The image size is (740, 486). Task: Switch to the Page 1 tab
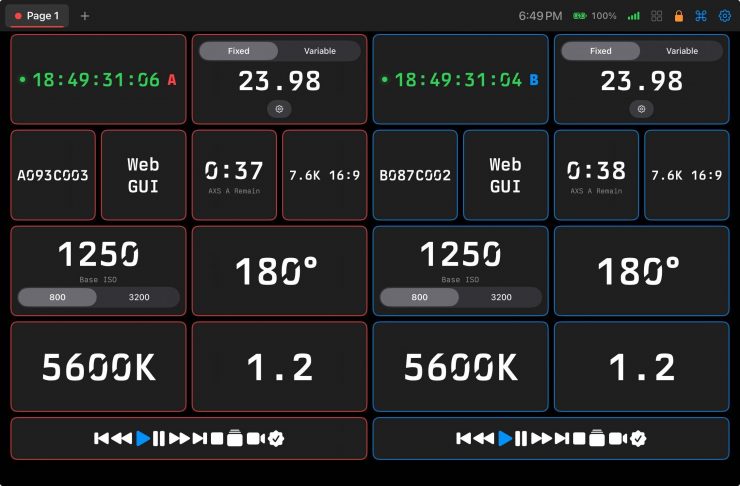point(37,16)
